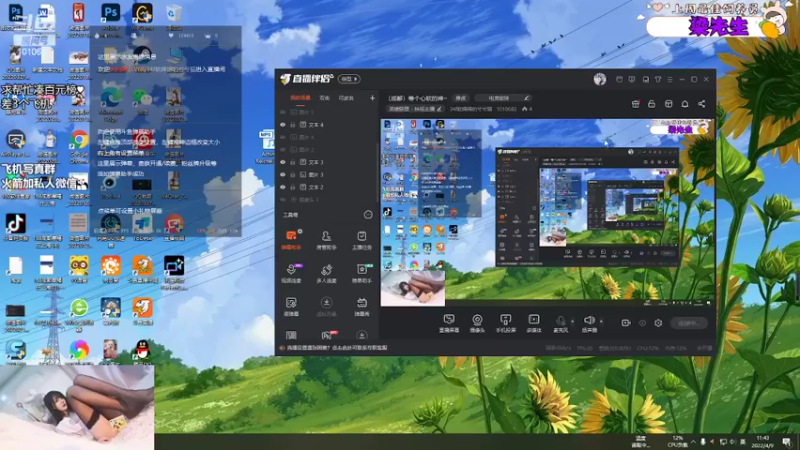Expand microphone options arrow
The image size is (800, 450).
(x=572, y=321)
